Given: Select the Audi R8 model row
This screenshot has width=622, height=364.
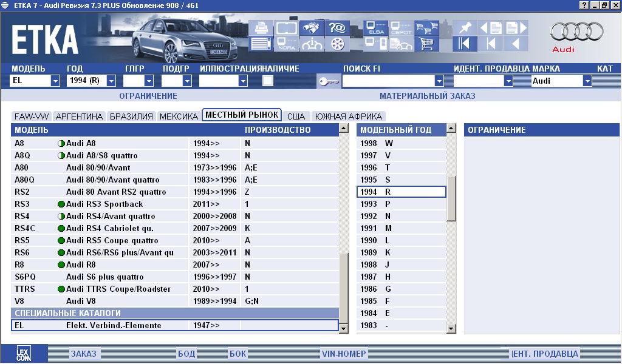Looking at the screenshot, I should 175,265.
